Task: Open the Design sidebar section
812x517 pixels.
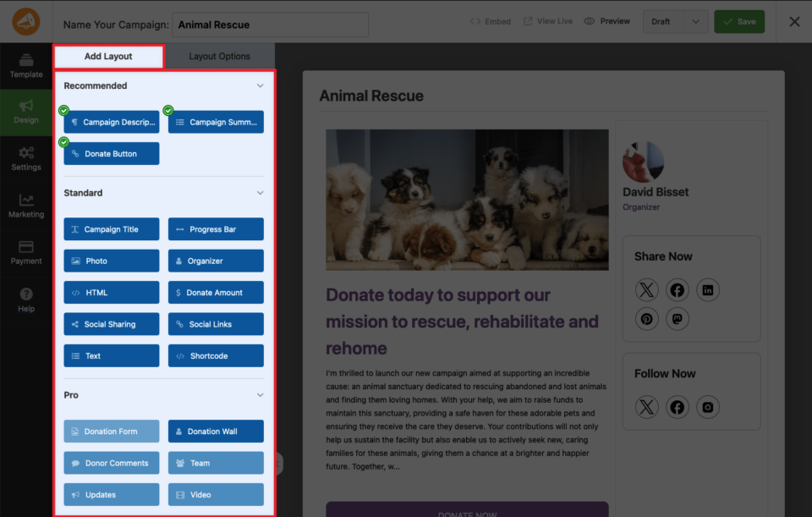Action: (26, 113)
